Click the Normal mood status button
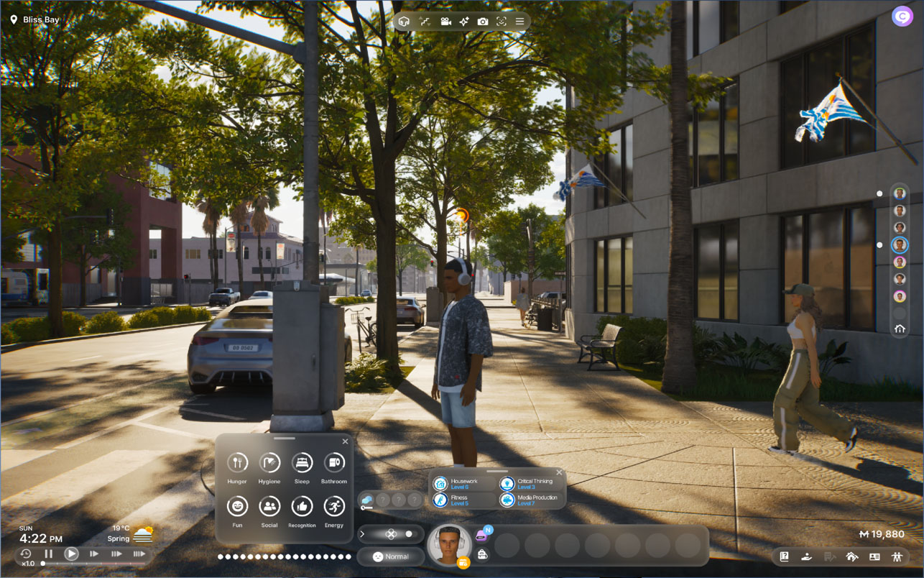This screenshot has width=924, height=578. (x=391, y=556)
